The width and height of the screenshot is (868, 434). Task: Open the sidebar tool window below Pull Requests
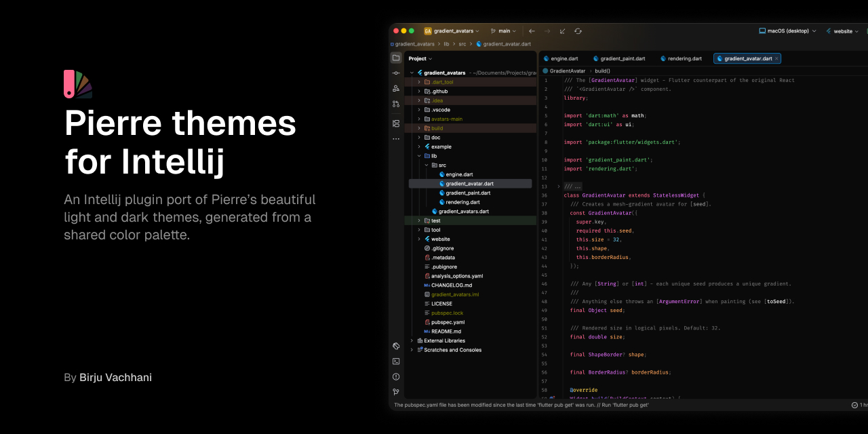tap(396, 123)
